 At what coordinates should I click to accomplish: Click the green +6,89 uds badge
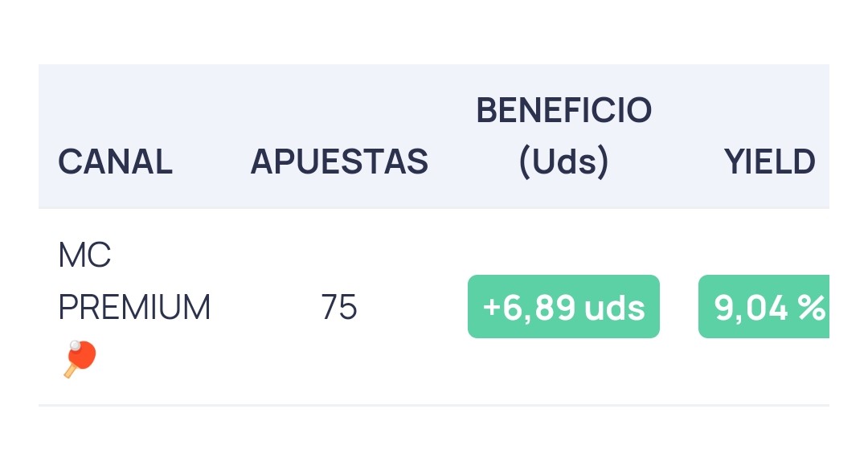coord(563,306)
